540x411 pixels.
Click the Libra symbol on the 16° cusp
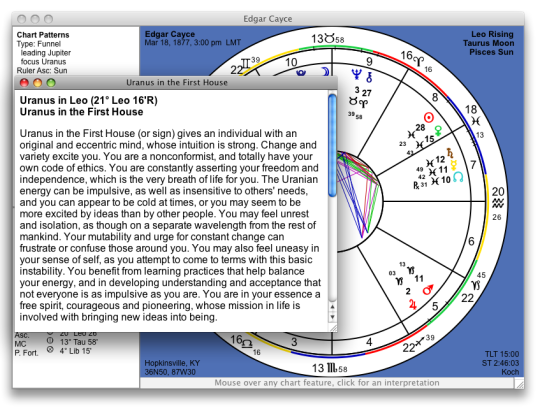pyautogui.click(x=247, y=343)
